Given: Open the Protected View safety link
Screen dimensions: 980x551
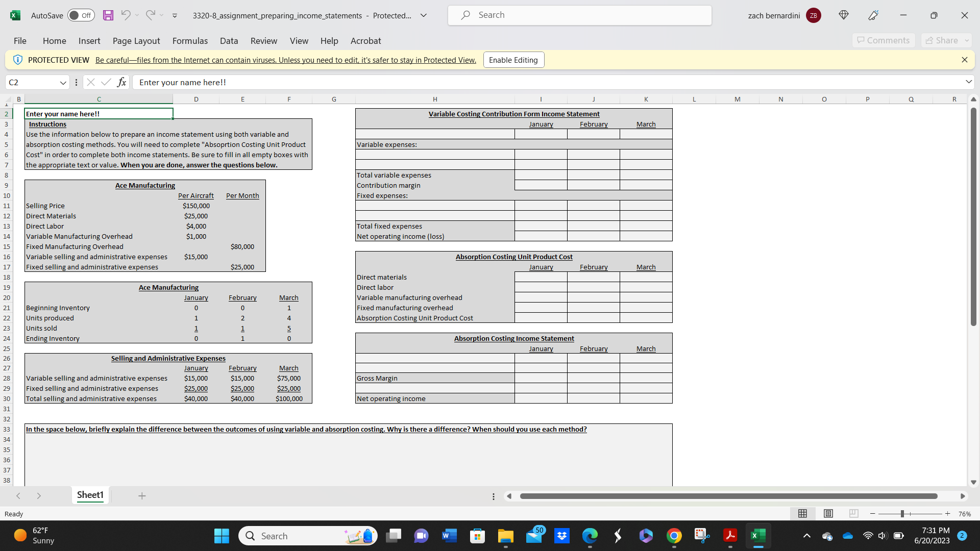Looking at the screenshot, I should [285, 60].
